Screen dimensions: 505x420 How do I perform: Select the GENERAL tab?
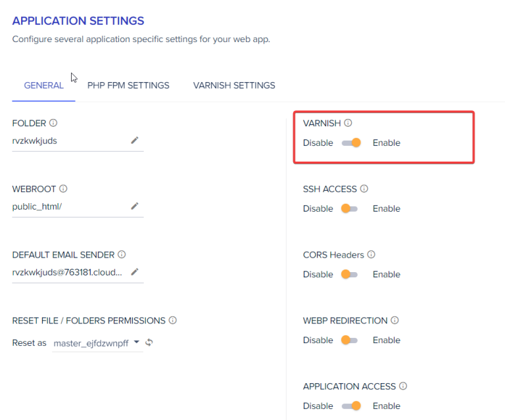44,85
